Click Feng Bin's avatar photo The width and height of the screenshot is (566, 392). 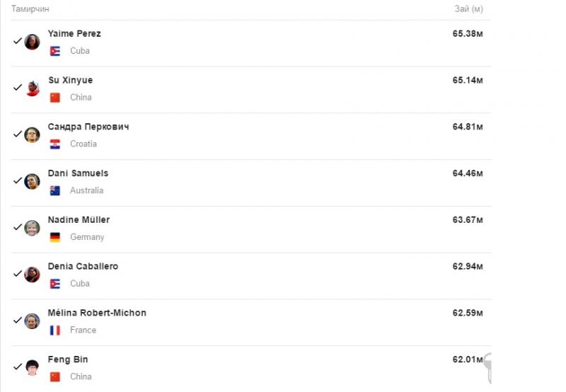coord(32,368)
